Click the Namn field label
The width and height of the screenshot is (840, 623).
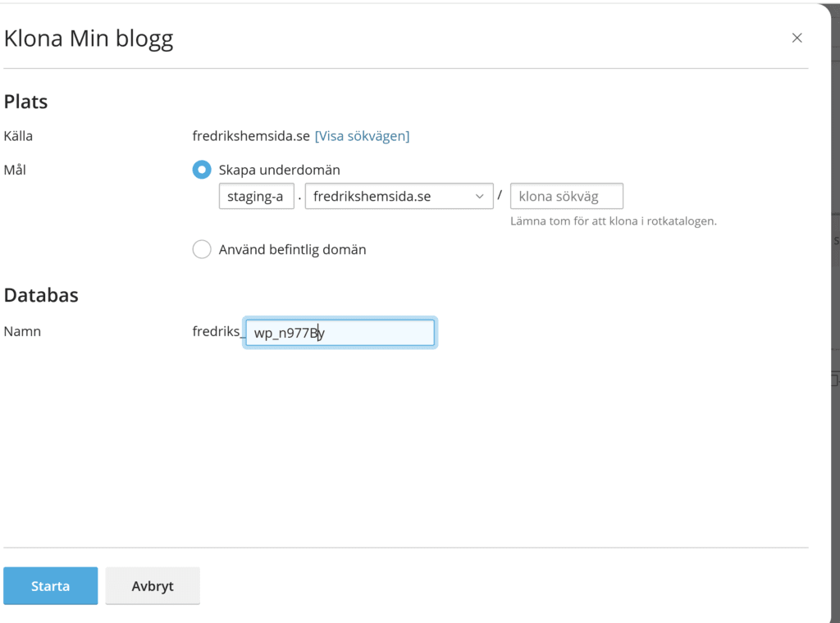click(22, 331)
